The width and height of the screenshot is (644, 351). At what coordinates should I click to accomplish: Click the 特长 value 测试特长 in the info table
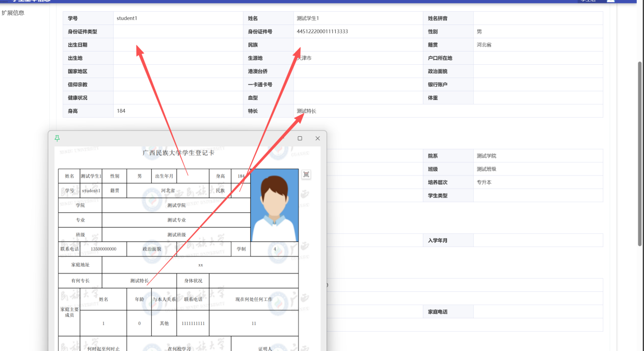(307, 111)
